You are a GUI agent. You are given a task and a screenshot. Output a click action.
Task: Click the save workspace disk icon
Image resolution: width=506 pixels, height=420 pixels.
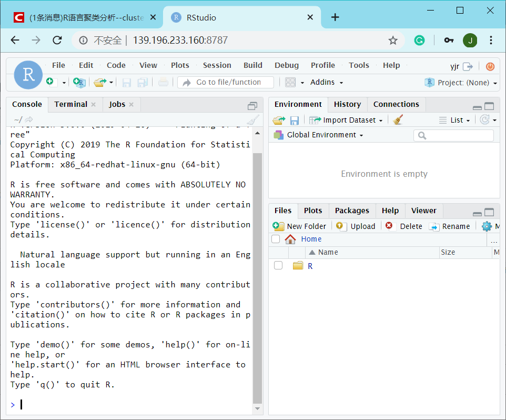pos(295,120)
